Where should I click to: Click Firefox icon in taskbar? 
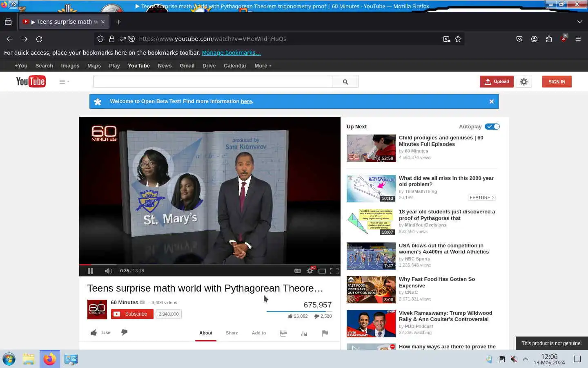50,359
